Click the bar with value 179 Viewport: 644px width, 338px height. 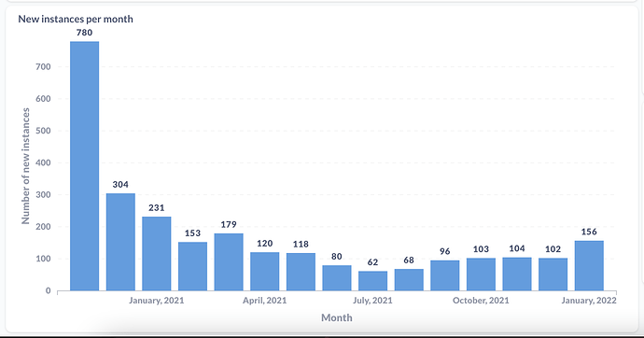pyautogui.click(x=229, y=262)
